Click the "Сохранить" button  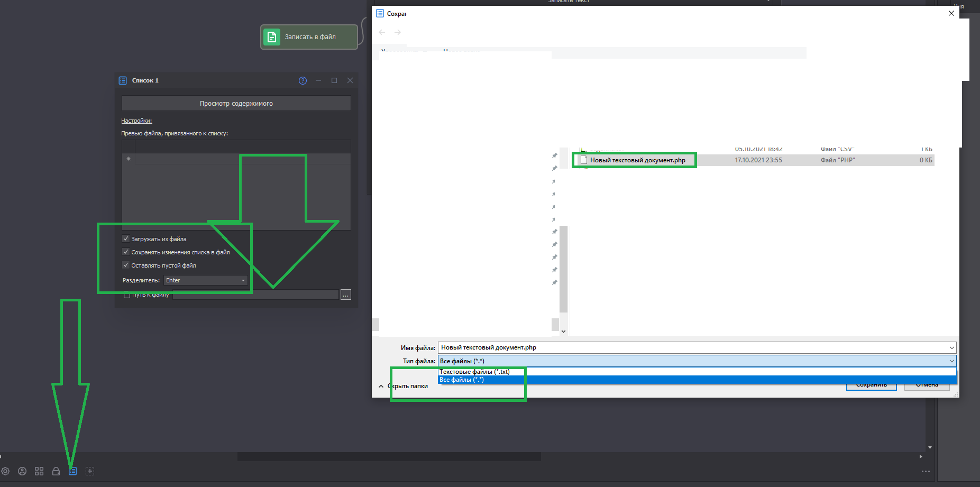[x=872, y=385]
